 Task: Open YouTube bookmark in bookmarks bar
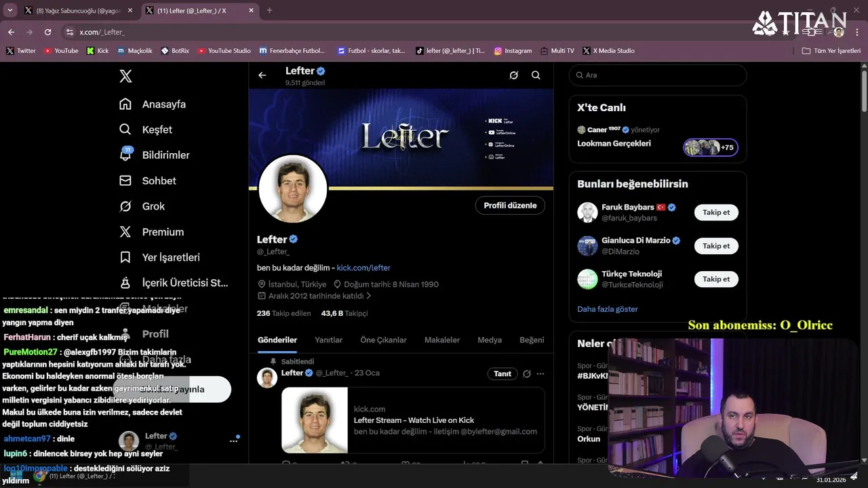click(x=61, y=51)
